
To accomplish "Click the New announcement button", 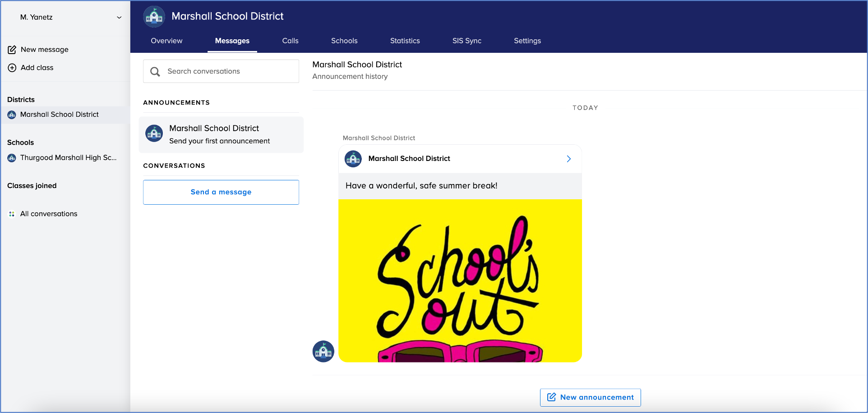I will point(590,397).
